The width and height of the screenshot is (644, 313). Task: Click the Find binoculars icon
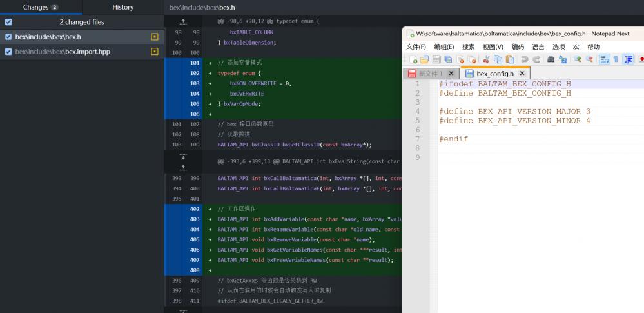pos(551,59)
